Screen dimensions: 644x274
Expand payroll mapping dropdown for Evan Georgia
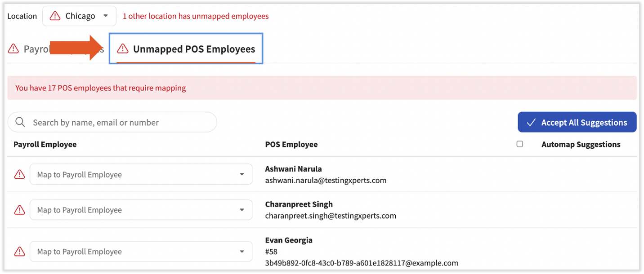141,252
